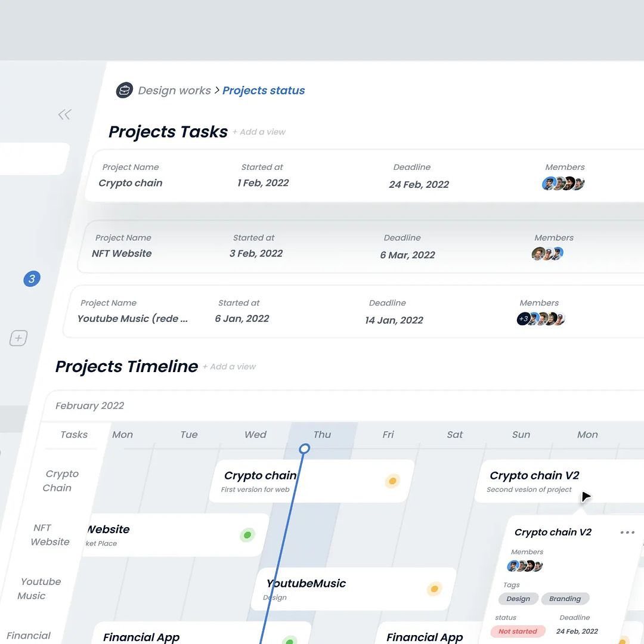Viewport: 644px width, 644px height.
Task: Select the Wed column header
Action: [x=255, y=435]
